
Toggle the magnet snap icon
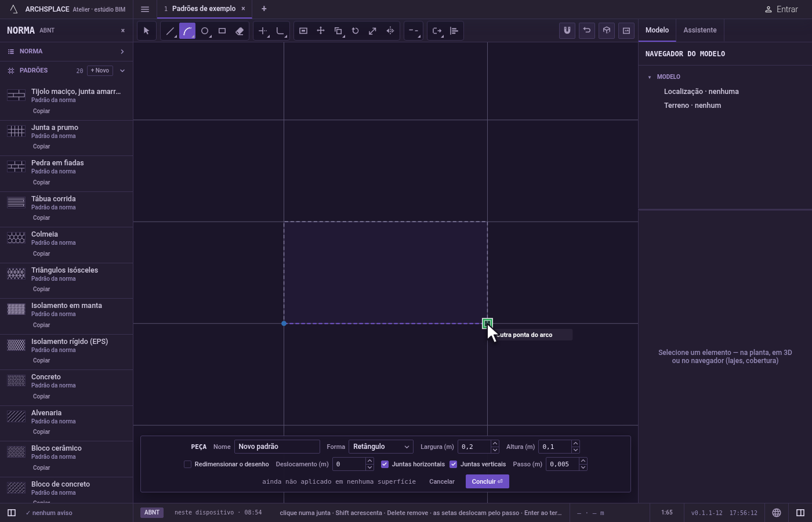[567, 30]
